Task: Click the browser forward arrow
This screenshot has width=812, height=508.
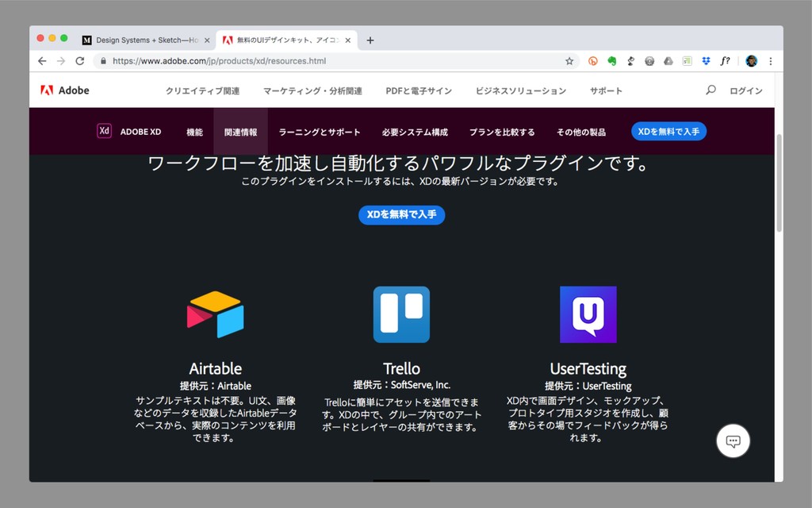Action: tap(61, 61)
